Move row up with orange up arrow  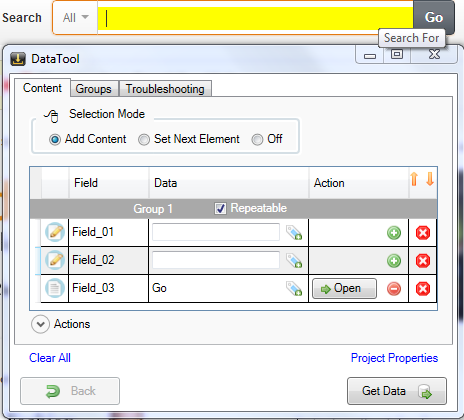pos(414,179)
